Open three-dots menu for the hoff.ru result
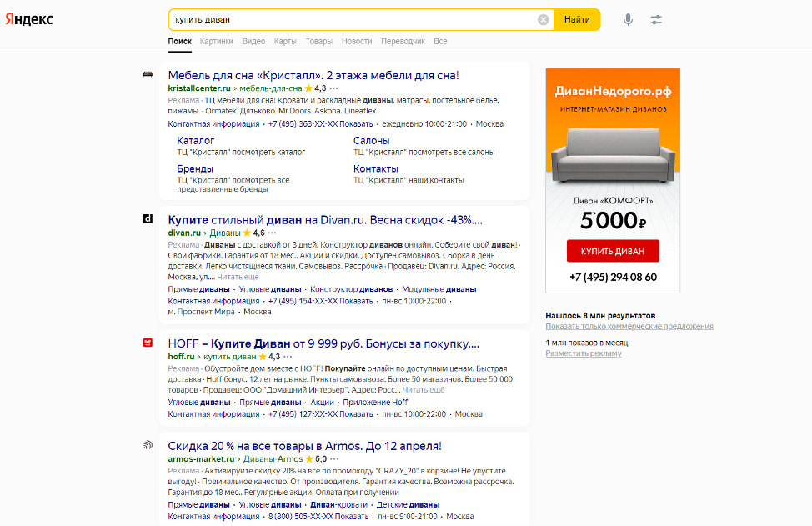The height and width of the screenshot is (526, 812). (288, 357)
